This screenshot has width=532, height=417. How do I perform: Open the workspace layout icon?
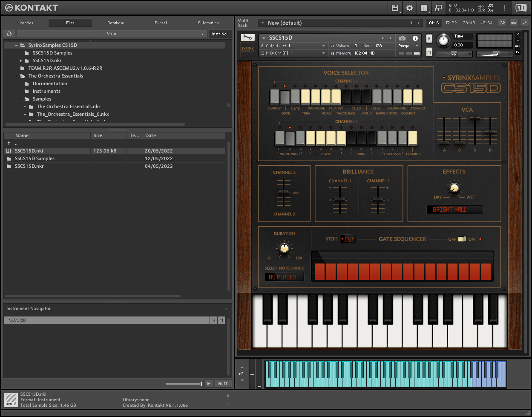coord(424,8)
